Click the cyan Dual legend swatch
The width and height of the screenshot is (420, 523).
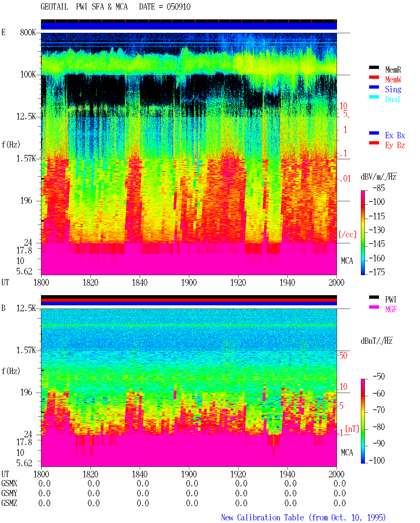coord(374,97)
